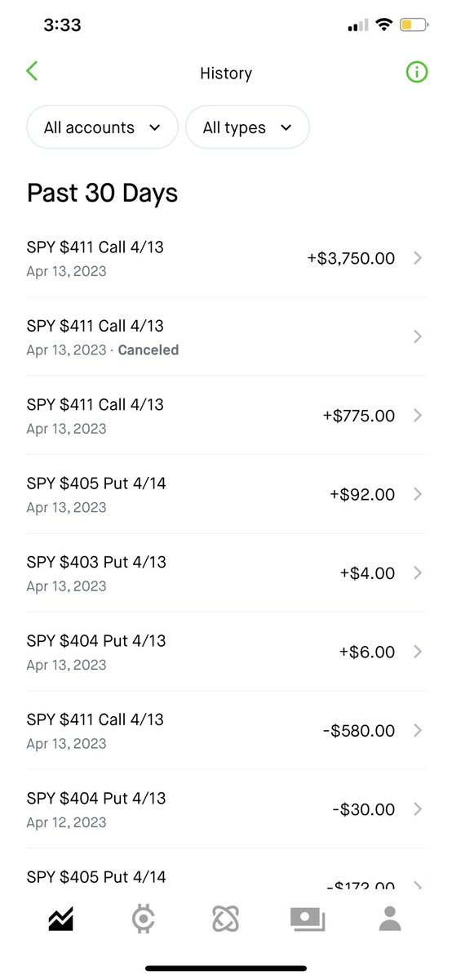Expand the All accounts filter
This screenshot has width=452, height=980.
102,127
